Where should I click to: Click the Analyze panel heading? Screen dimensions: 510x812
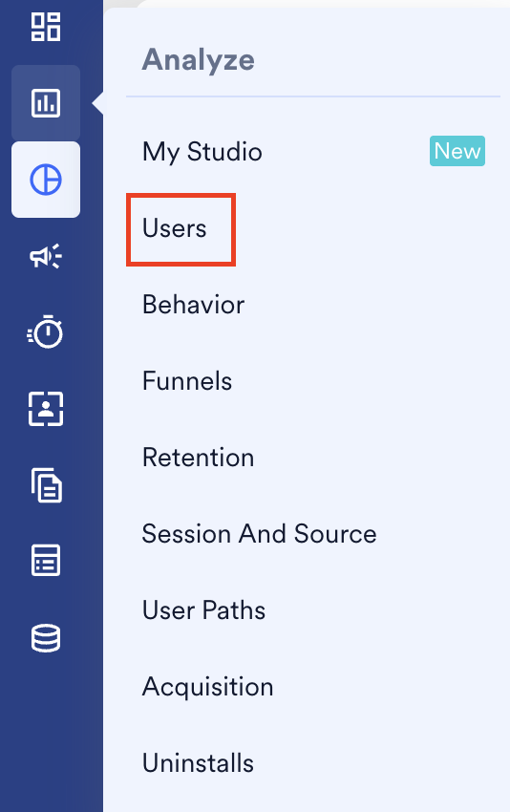point(199,60)
